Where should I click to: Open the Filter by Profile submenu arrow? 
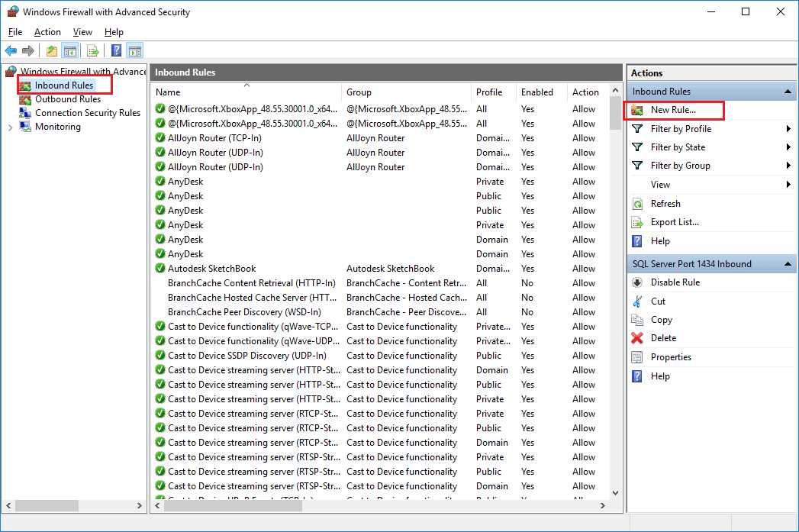[788, 129]
